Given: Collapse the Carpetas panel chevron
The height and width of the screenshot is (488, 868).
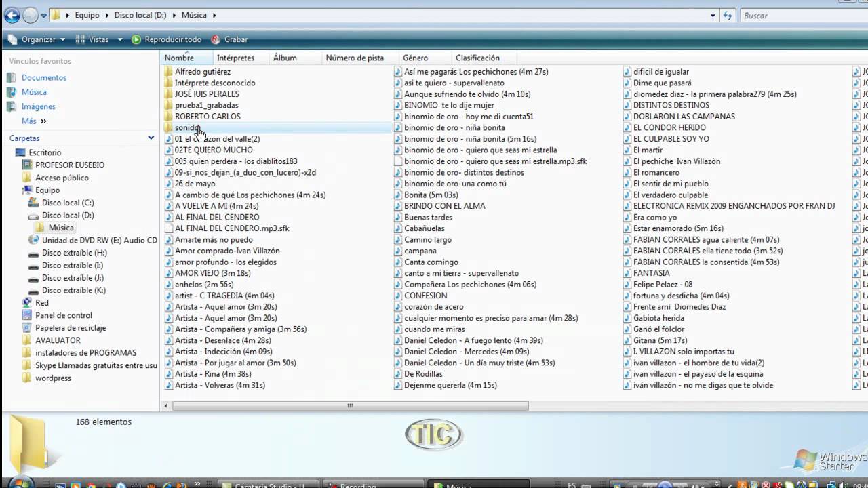Looking at the screenshot, I should tap(151, 138).
